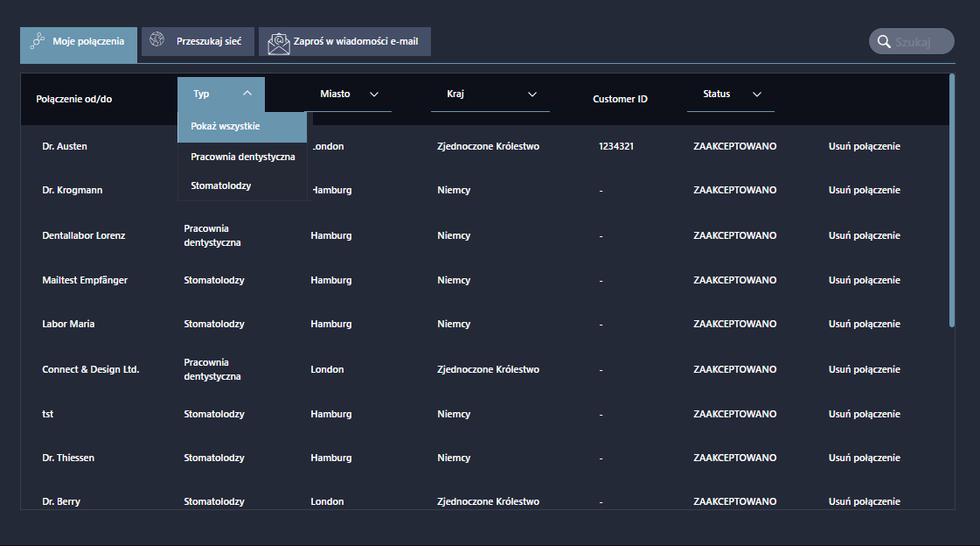Collapse the Typ dropdown chevron
980x546 pixels.
[247, 93]
